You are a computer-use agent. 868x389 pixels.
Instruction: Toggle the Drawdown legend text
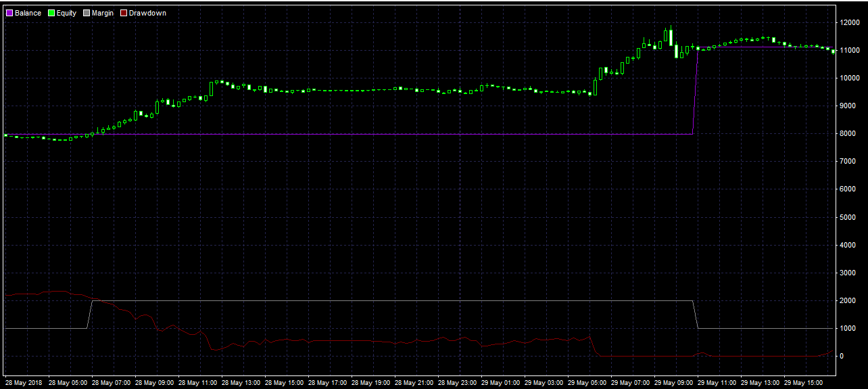coord(147,13)
